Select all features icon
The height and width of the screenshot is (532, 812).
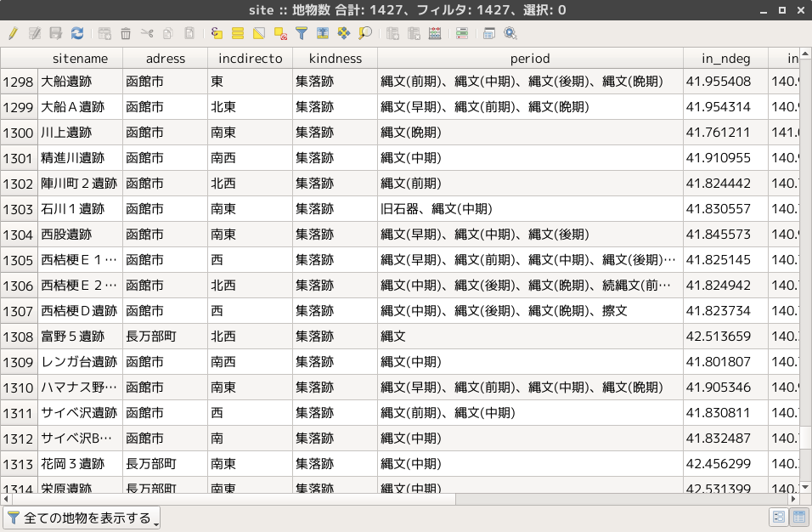pyautogui.click(x=238, y=34)
